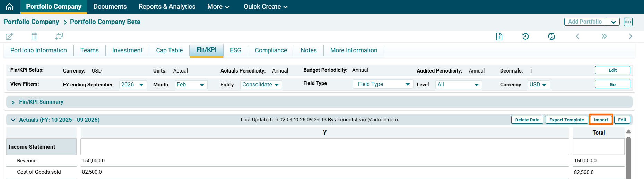Click the add document icon
Viewport: 644px width, 179px height.
point(499,36)
